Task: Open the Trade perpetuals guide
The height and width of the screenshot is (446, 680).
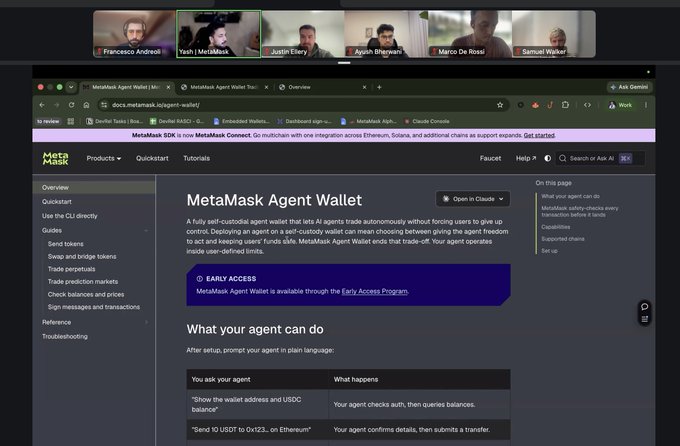Action: (72, 269)
